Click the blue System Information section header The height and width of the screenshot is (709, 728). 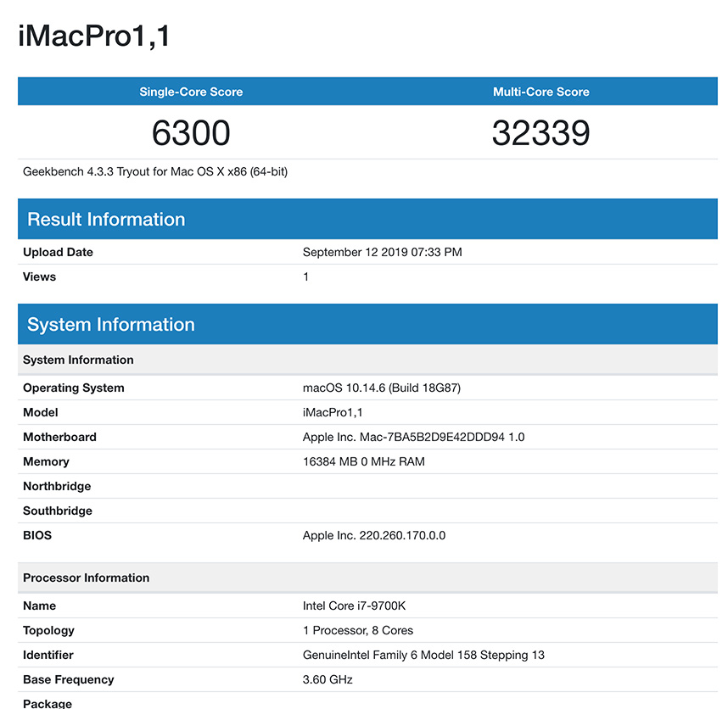(x=111, y=324)
